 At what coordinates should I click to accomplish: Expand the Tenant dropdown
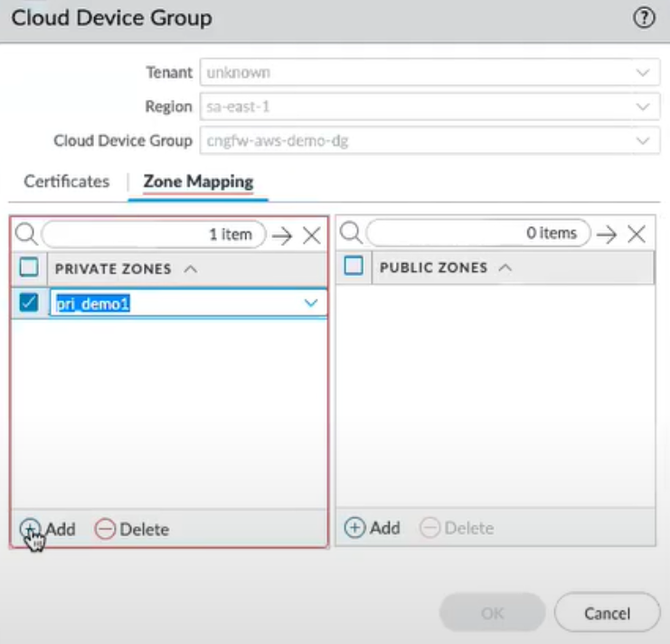[642, 72]
